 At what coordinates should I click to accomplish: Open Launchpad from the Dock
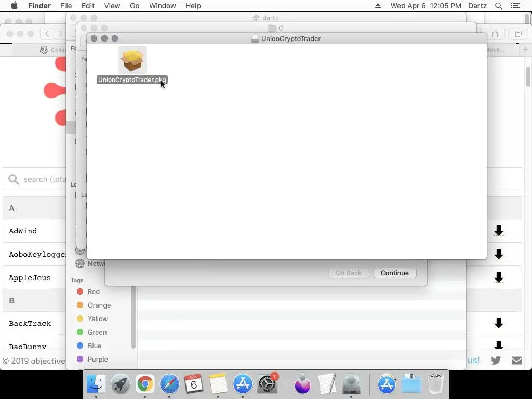[121, 384]
